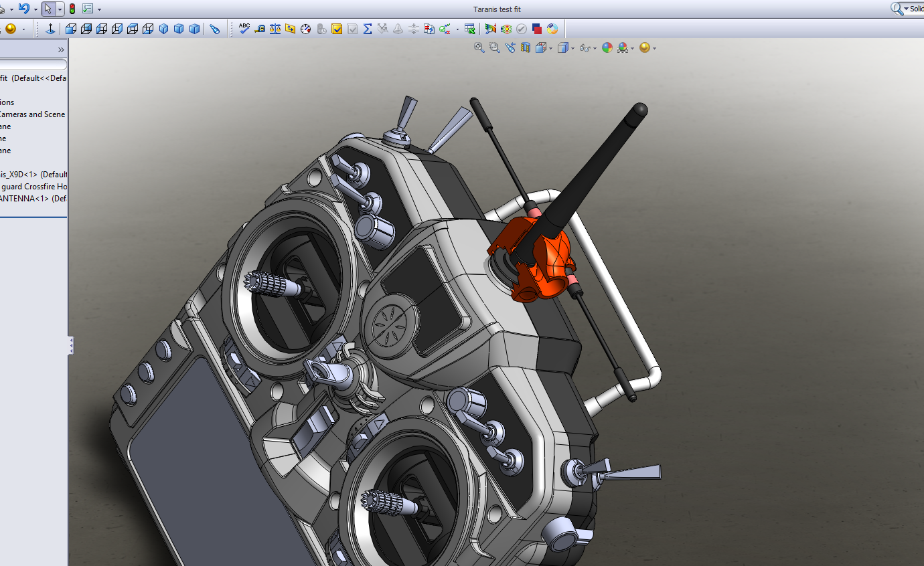Click the multicolor ring icon in toolbar
Viewport: 924px width, 566px height.
pyautogui.click(x=552, y=29)
